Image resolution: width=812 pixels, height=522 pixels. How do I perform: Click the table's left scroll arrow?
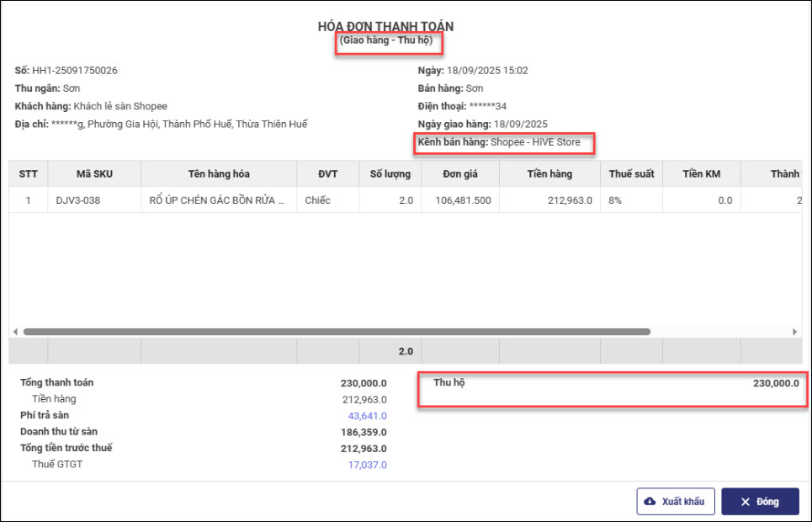pos(14,332)
